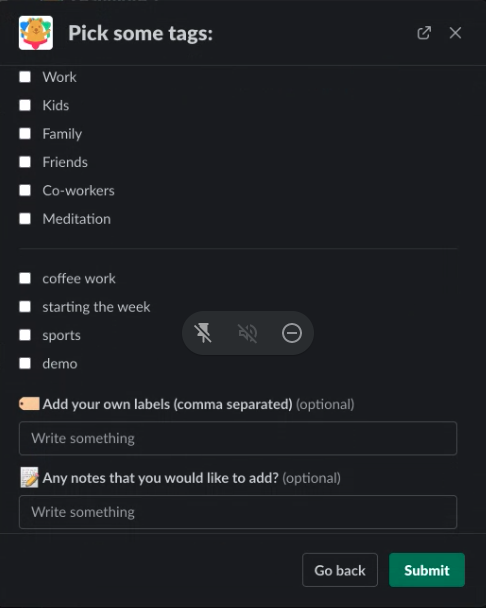486x608 pixels.
Task: Click the Submit button
Action: point(427,570)
